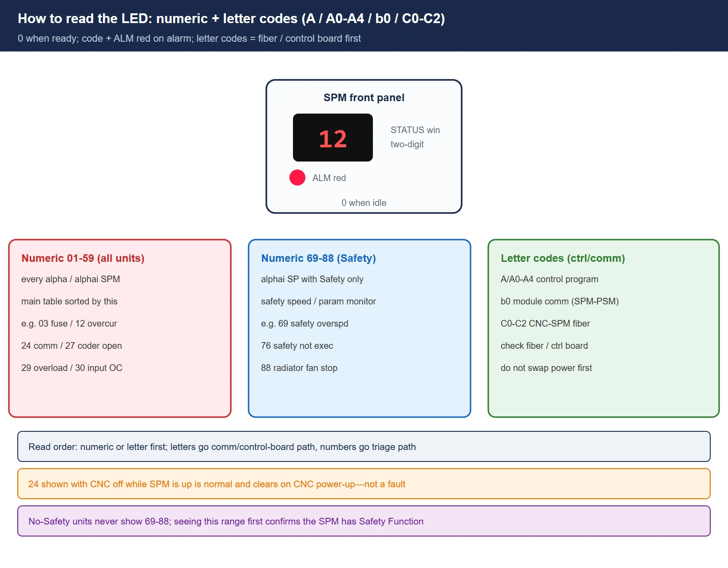Screen dimensions: 728x568
Task: Click 'do not swap power first' line
Action: coord(546,368)
